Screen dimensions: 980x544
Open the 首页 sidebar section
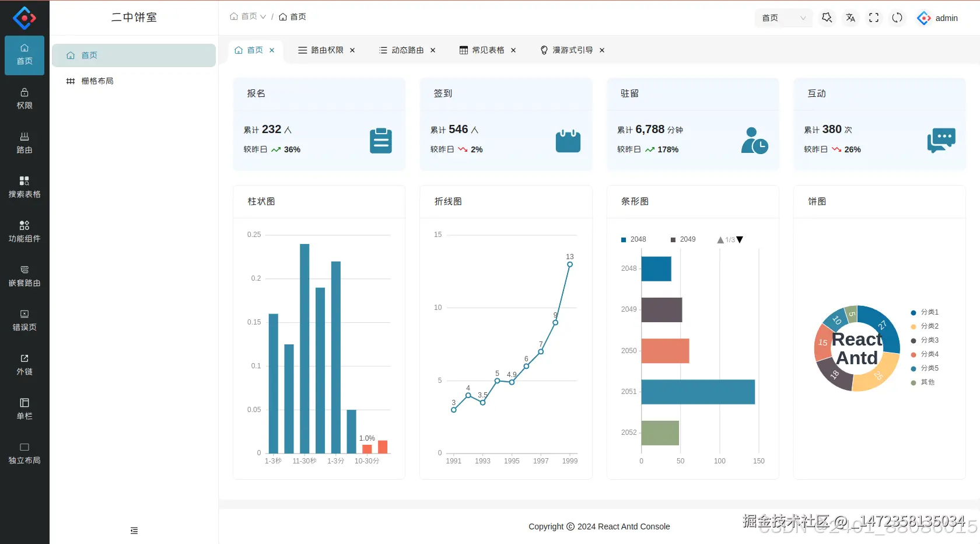(24, 55)
